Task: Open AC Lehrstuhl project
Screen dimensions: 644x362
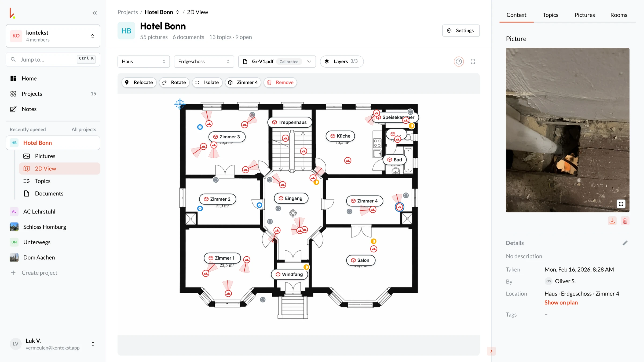Action: [53, 212]
